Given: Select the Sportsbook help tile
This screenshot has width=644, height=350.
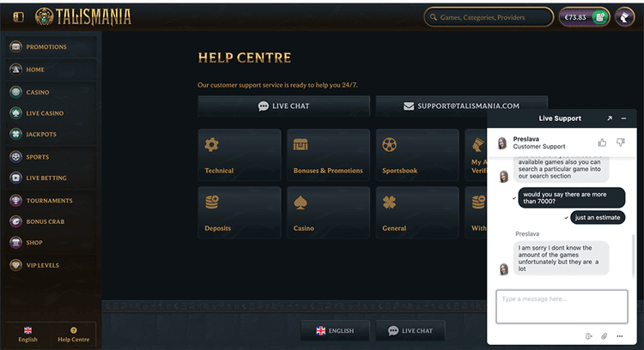Looking at the screenshot, I should coord(417,154).
